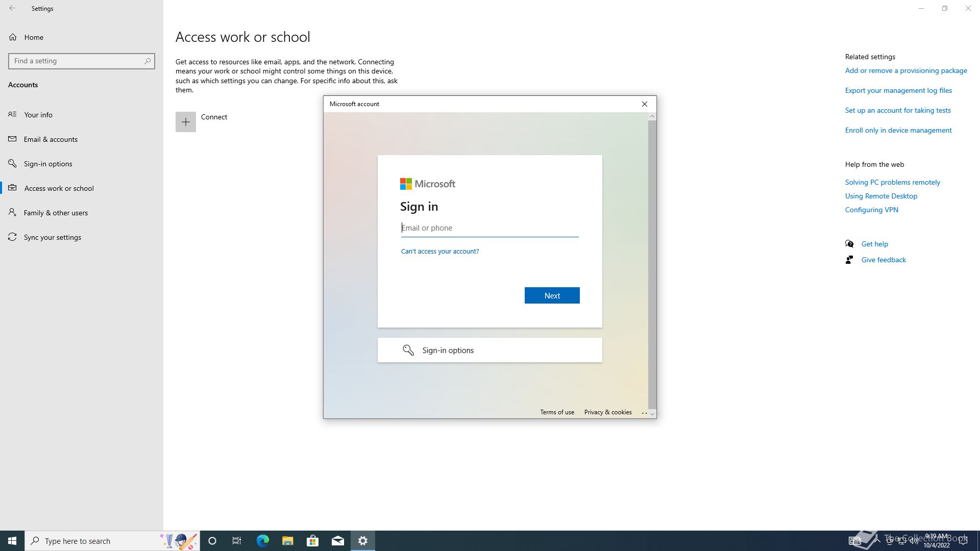Open Using Remote Desktop help link
The height and width of the screenshot is (551, 980).
pyautogui.click(x=881, y=196)
